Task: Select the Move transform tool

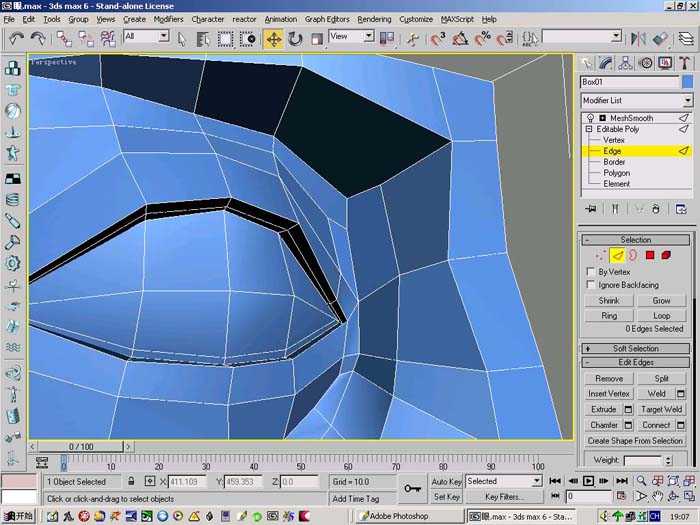Action: [274, 39]
